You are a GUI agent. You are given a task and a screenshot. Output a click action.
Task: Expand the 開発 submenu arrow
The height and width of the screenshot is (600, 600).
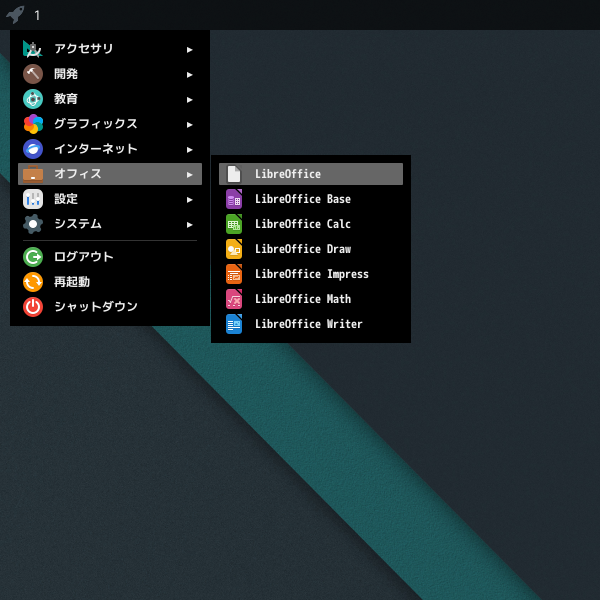189,75
